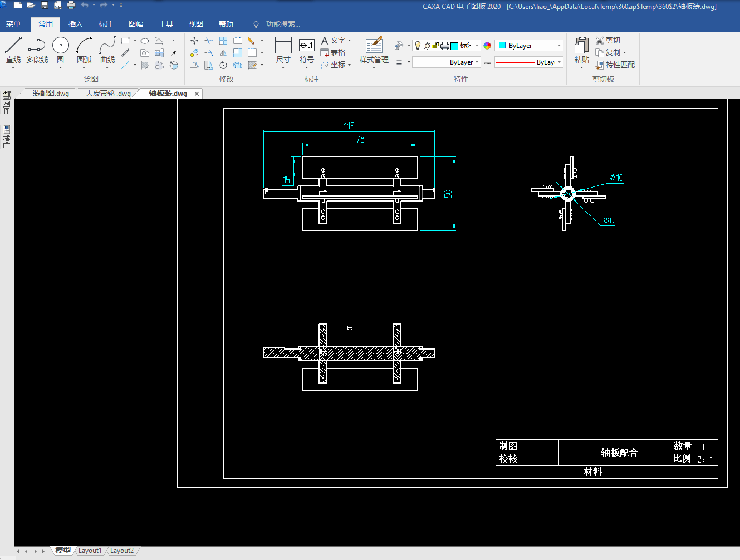740x560 pixels.
Task: Pick the hatch fill tool
Action: coord(145,65)
